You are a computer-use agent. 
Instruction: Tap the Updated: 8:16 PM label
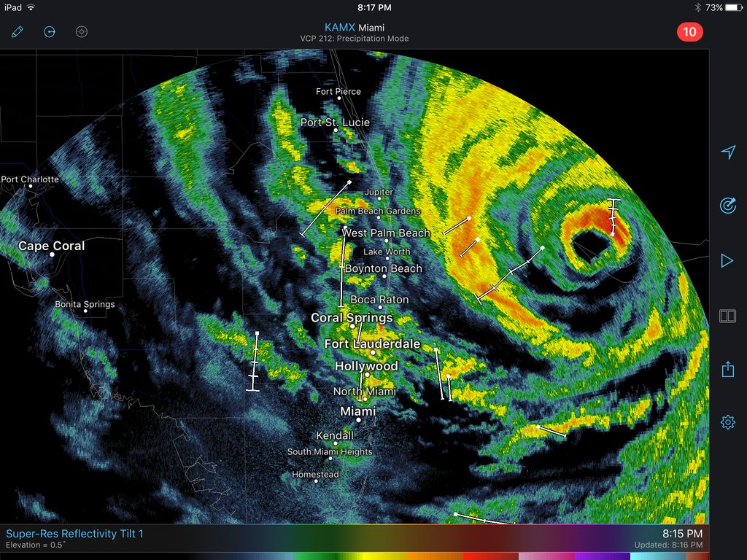pos(668,545)
